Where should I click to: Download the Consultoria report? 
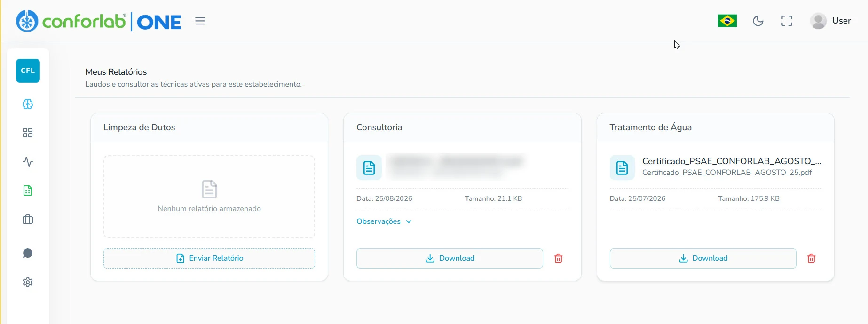tap(450, 258)
